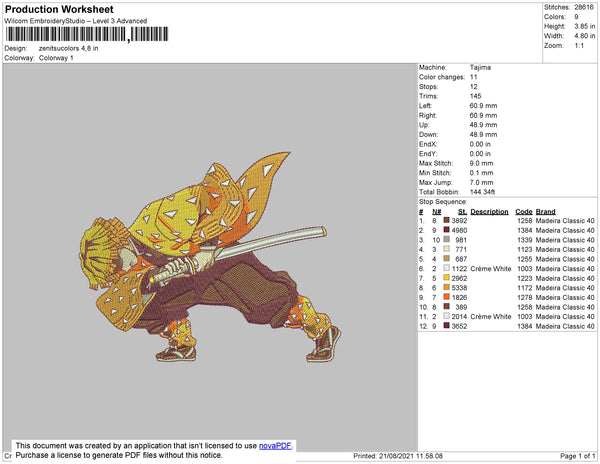This screenshot has height=464, width=600.
Task: Click thread code 1223 in row 7
Action: point(525,278)
